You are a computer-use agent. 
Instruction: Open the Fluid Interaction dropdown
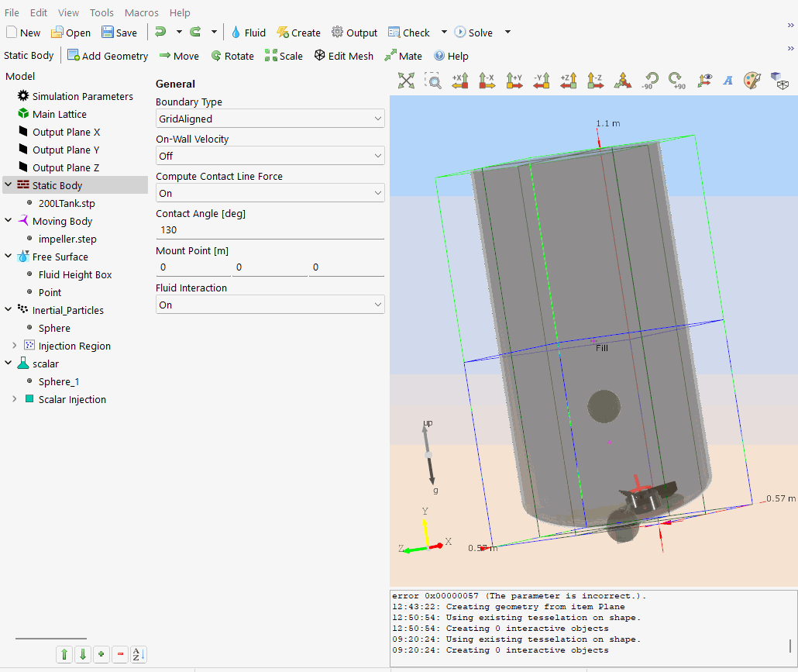click(x=270, y=305)
